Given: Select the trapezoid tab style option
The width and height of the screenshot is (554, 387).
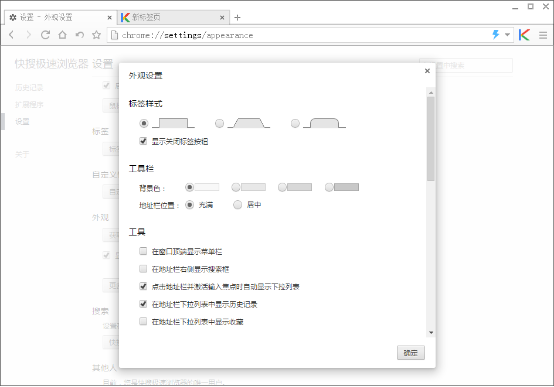Looking at the screenshot, I should [x=219, y=123].
